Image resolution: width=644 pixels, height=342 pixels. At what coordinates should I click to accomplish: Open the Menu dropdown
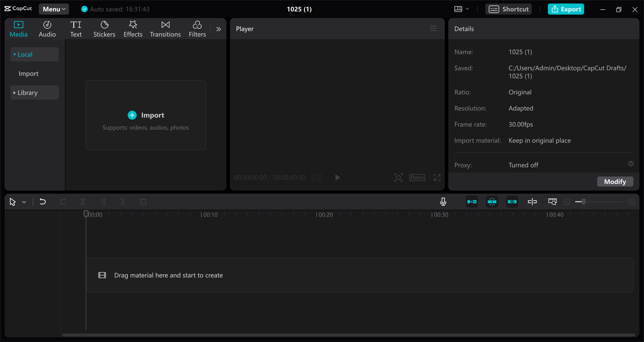point(54,9)
